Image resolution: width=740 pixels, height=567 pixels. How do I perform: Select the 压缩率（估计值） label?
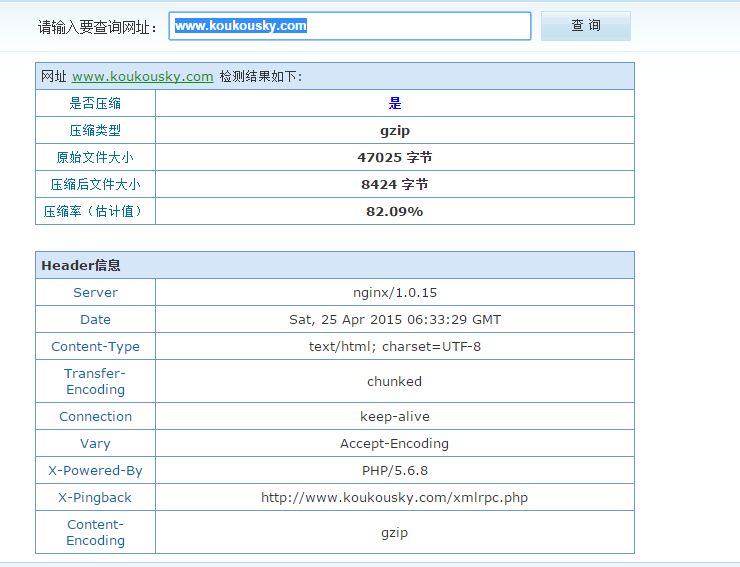click(93, 211)
